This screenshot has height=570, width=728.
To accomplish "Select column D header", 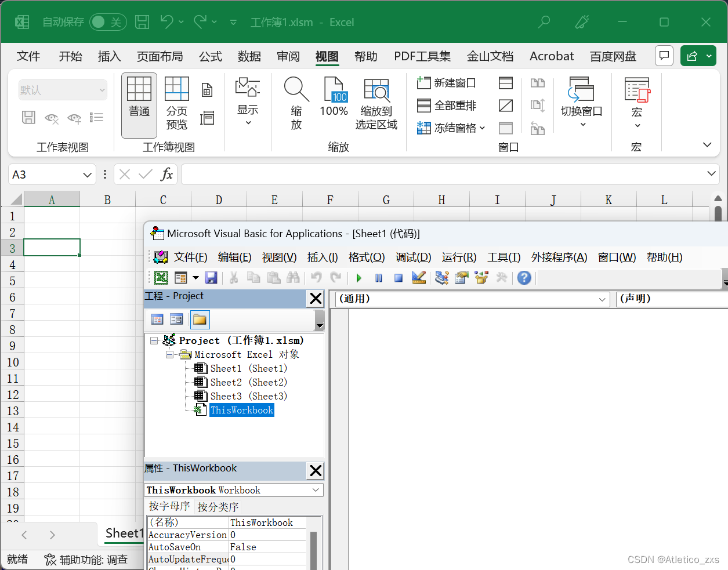I will coord(219,199).
